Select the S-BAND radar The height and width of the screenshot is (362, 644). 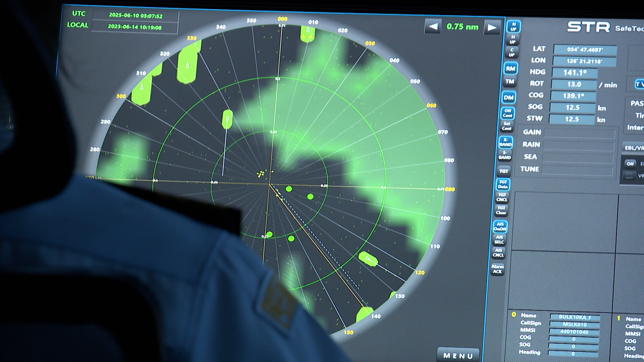504,155
